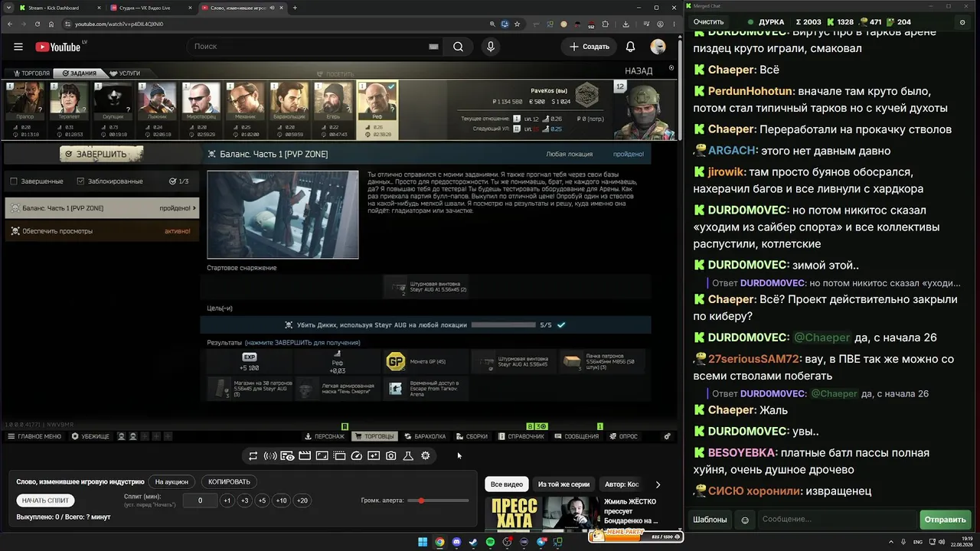Click the Отправить send button

(945, 520)
